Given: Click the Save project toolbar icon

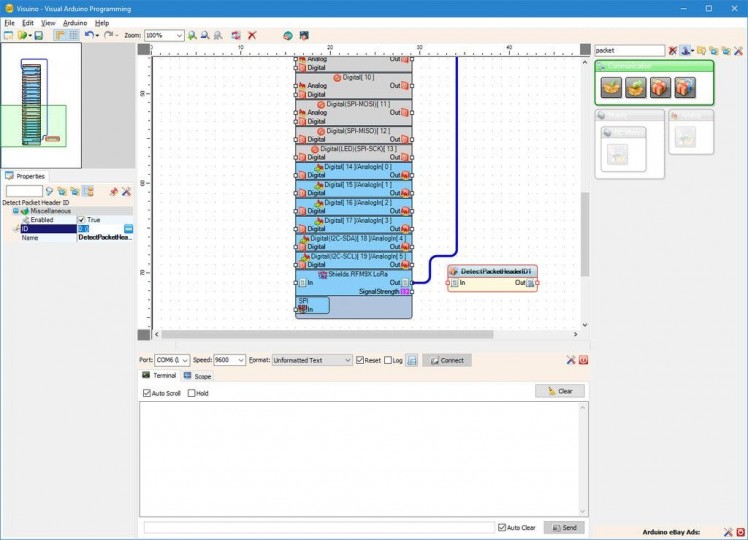Looking at the screenshot, I should (39, 35).
